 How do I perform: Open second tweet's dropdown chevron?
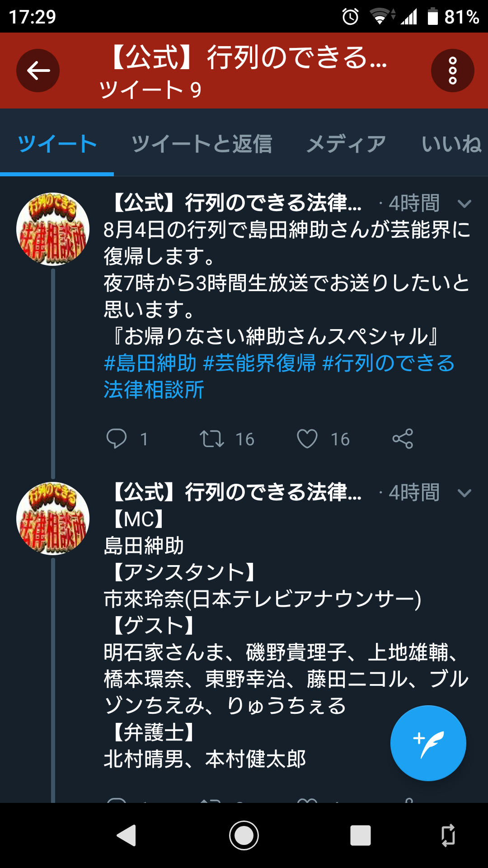pyautogui.click(x=464, y=493)
